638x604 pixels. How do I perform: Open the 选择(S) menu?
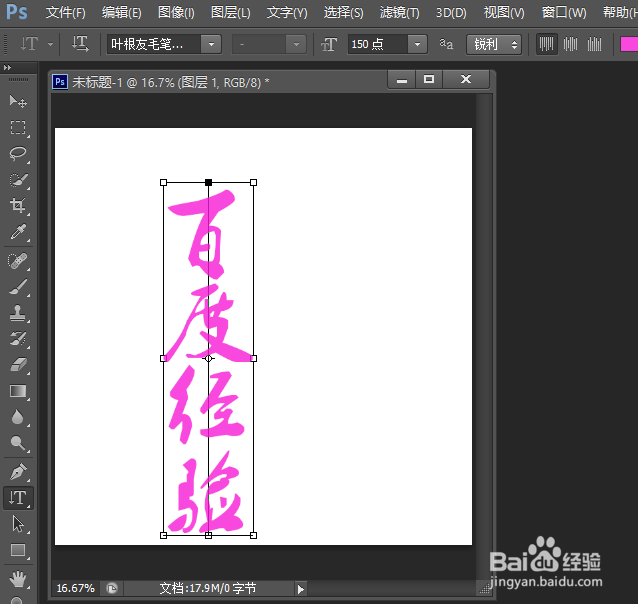[x=343, y=13]
